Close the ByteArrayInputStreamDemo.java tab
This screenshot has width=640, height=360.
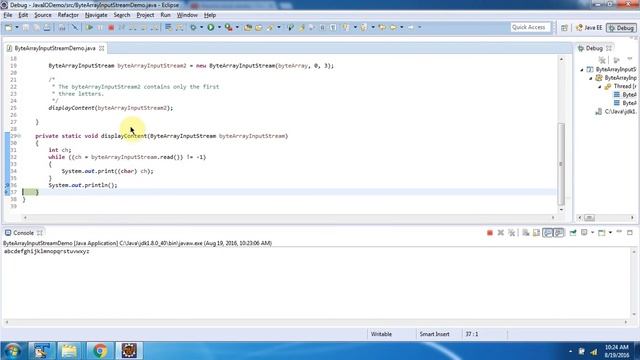tap(102, 48)
